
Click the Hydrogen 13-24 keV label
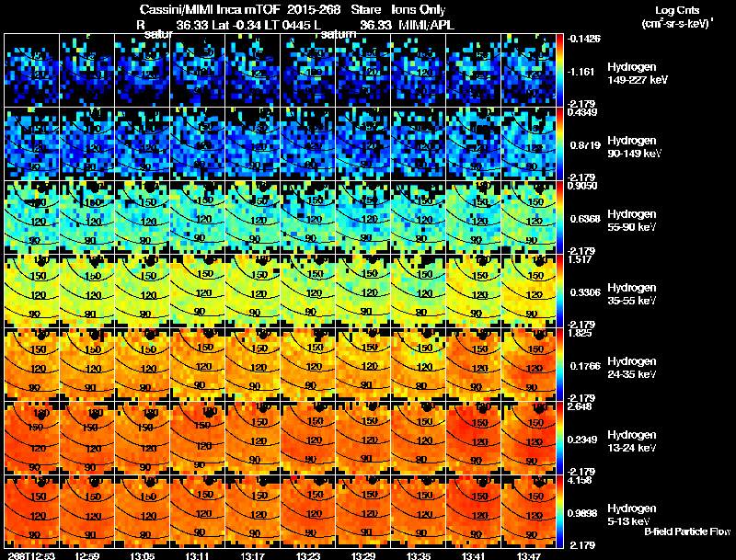[632, 440]
